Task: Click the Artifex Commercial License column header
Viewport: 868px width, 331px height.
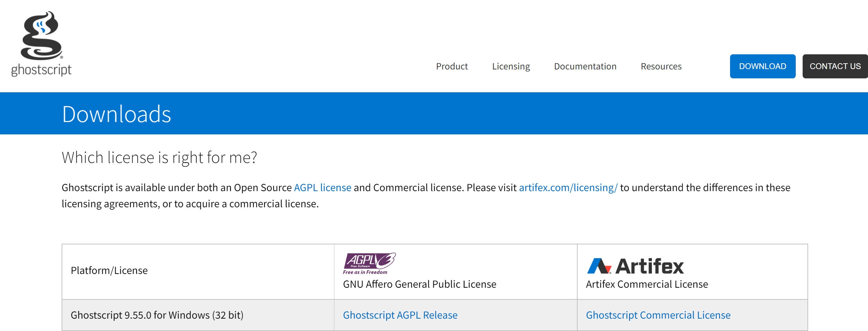Action: tap(646, 284)
